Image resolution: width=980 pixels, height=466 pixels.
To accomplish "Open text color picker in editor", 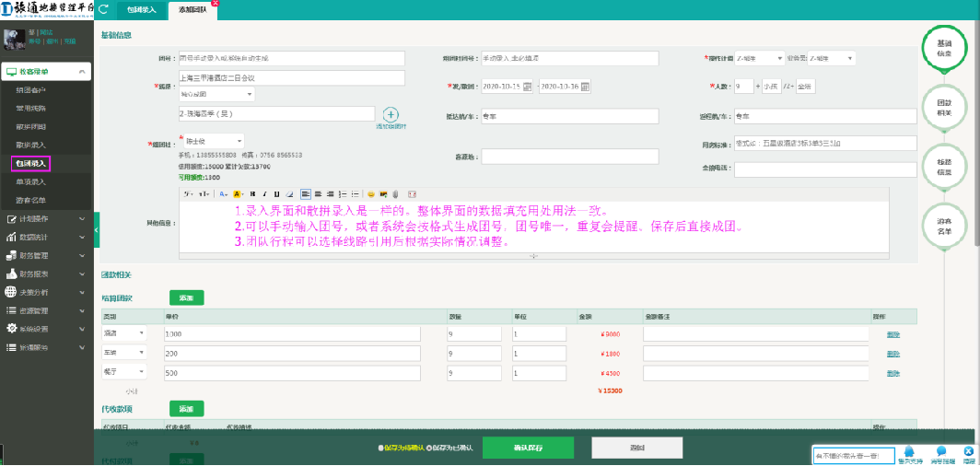I will pyautogui.click(x=223, y=194).
